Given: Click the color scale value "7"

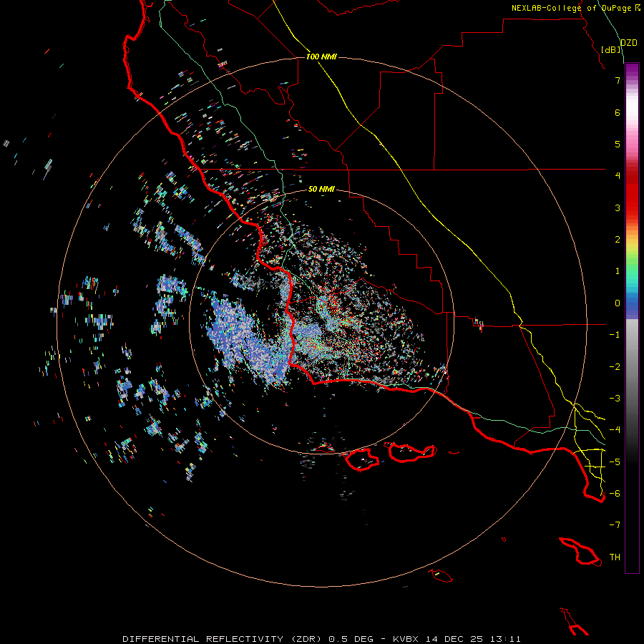Looking at the screenshot, I should (618, 80).
